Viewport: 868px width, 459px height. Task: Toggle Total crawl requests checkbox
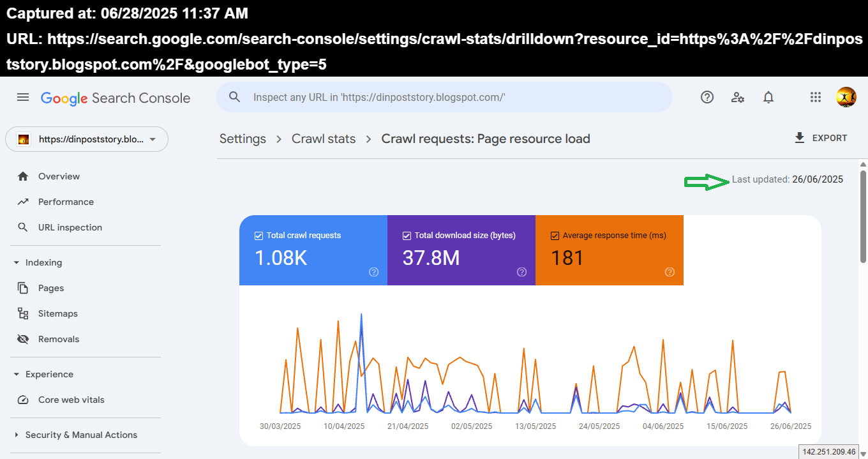pos(258,236)
